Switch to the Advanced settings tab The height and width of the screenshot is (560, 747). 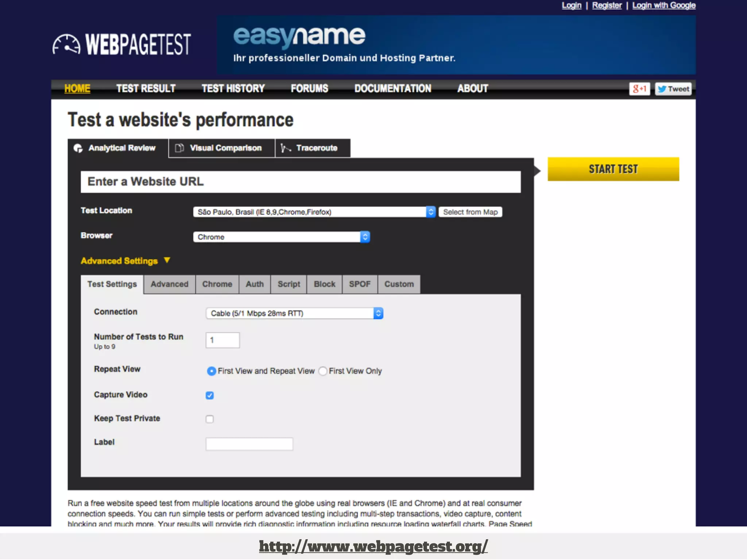coord(170,284)
